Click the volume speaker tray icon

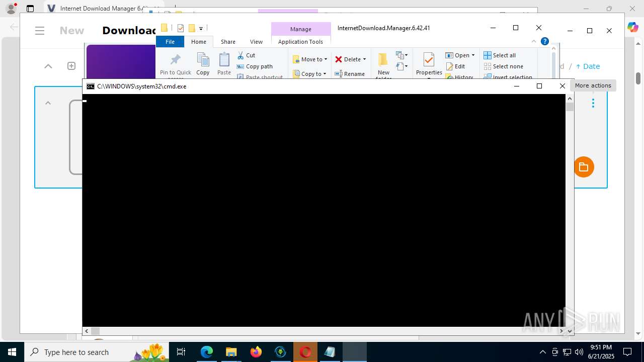579,352
